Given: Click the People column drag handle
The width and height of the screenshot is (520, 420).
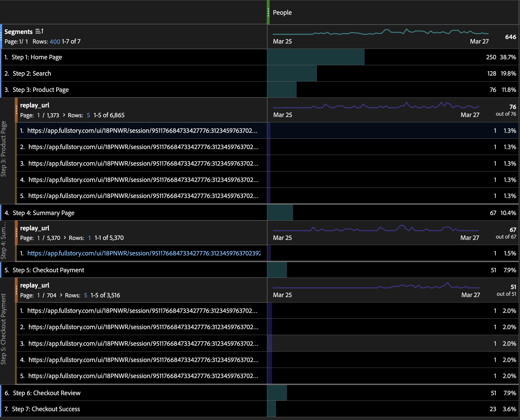Looking at the screenshot, I should point(268,12).
